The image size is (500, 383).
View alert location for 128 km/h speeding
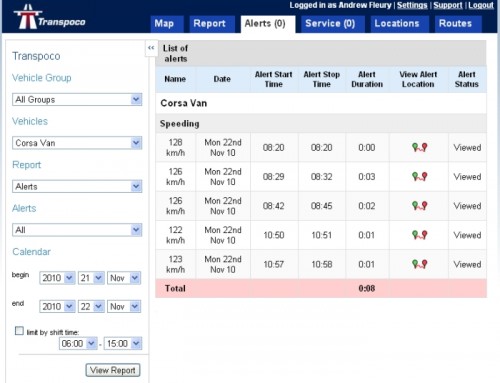(420, 147)
